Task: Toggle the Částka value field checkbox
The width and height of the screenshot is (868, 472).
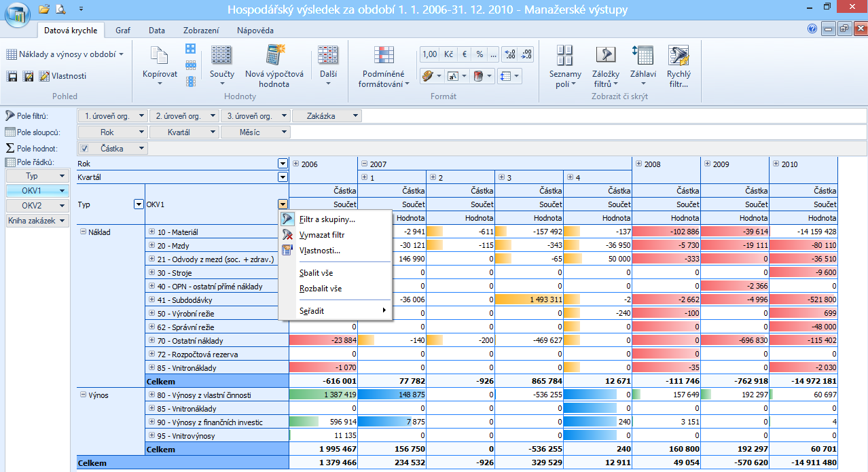Action: [84, 148]
